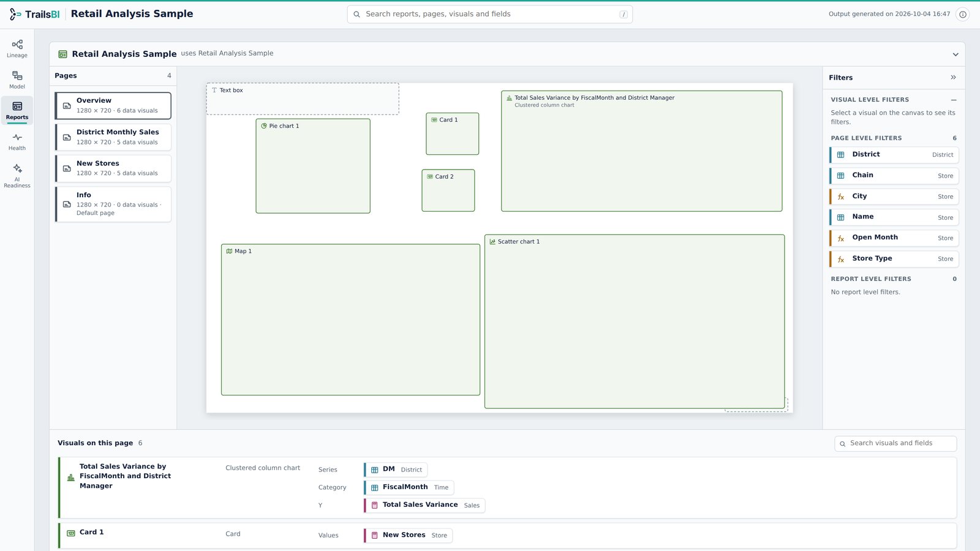
Task: Select the Pie chart 1 visual
Action: coord(313,166)
